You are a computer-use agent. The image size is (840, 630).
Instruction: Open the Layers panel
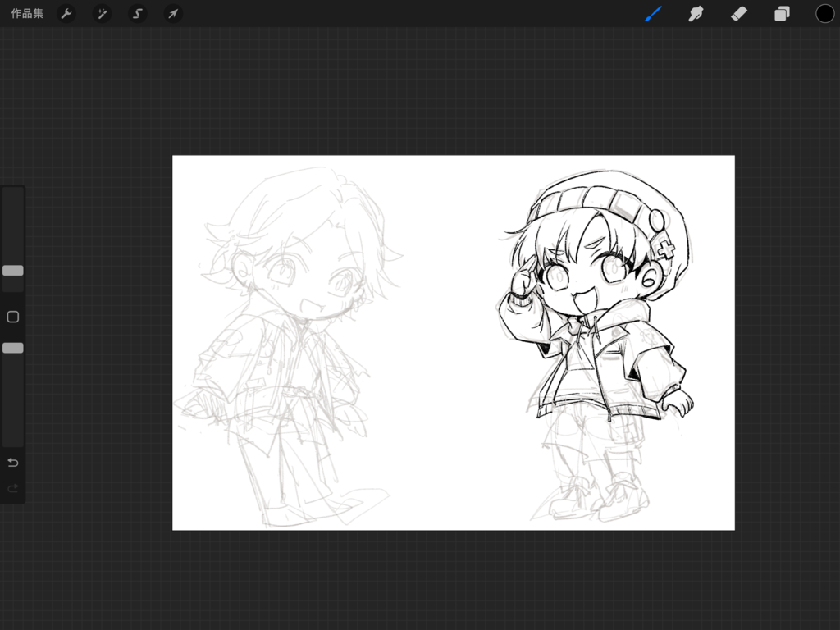point(782,14)
